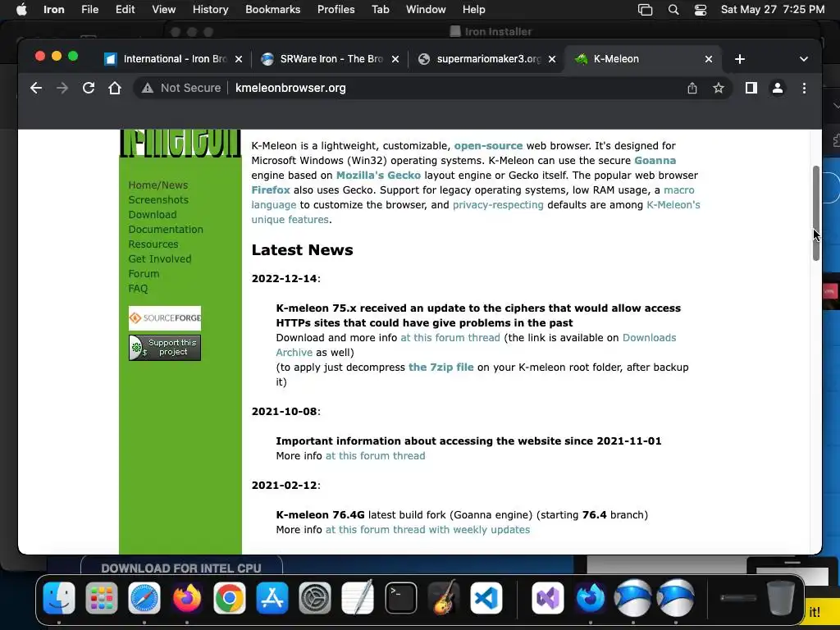Screen dimensions: 840x630
Task: Open the Download sidebar link
Action: pos(153,214)
